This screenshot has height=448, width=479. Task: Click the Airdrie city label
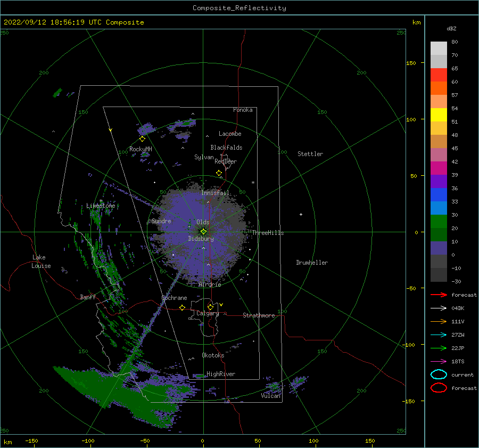[210, 284]
